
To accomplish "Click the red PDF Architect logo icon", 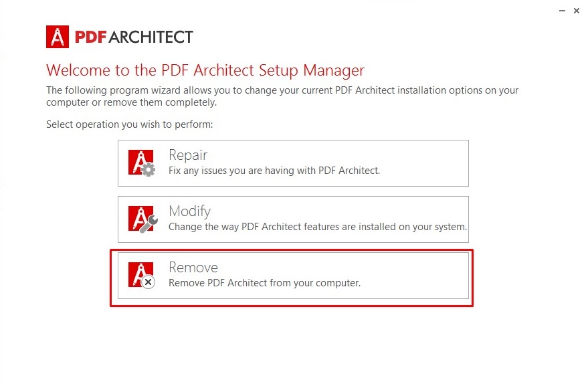I will 58,37.
